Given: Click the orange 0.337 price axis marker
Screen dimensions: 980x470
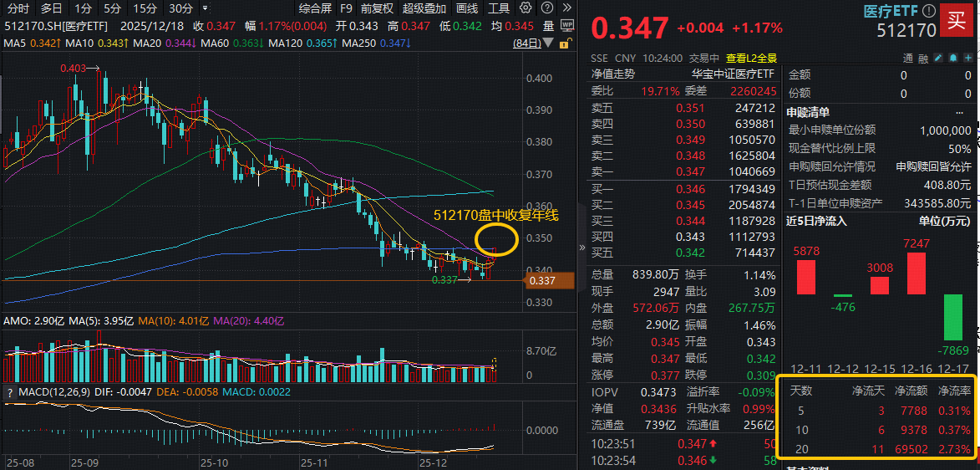Looking at the screenshot, I should (551, 281).
